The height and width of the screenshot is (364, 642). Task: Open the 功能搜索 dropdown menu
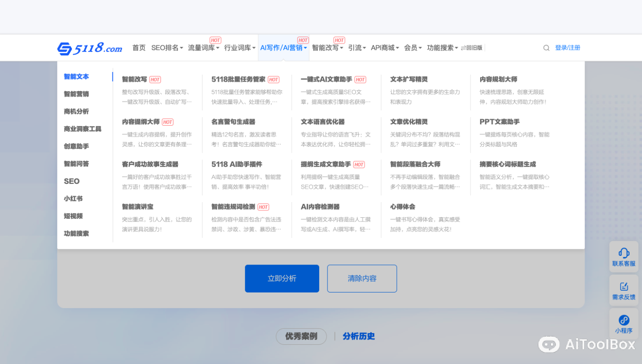point(441,47)
